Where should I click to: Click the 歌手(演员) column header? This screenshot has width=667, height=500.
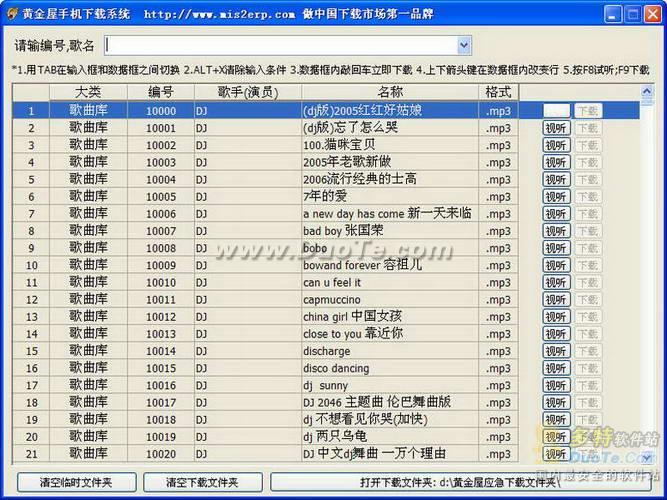tap(246, 92)
